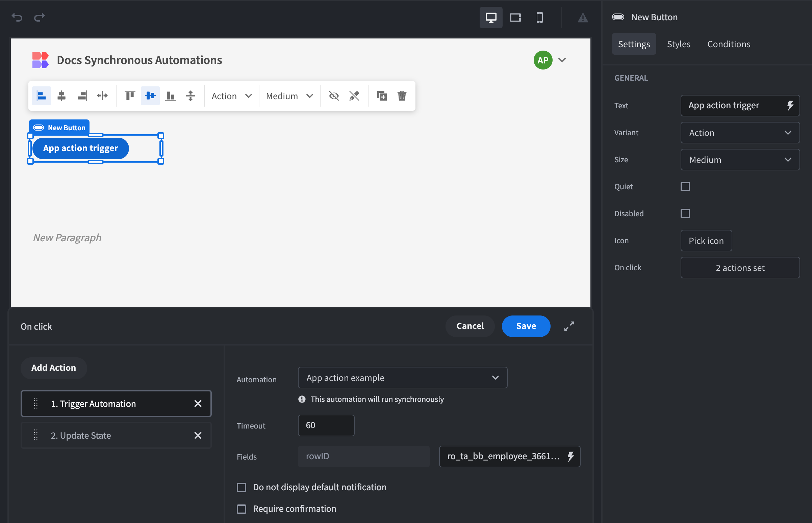This screenshot has height=523, width=812.
Task: Click the blue Save button
Action: tap(526, 326)
